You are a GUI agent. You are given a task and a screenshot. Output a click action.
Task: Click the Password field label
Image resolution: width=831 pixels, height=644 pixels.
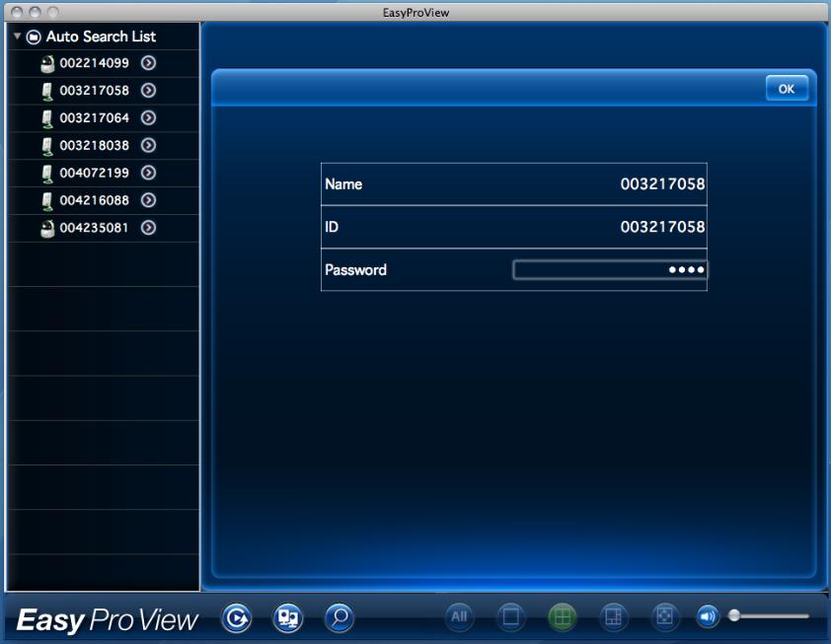[x=355, y=270]
